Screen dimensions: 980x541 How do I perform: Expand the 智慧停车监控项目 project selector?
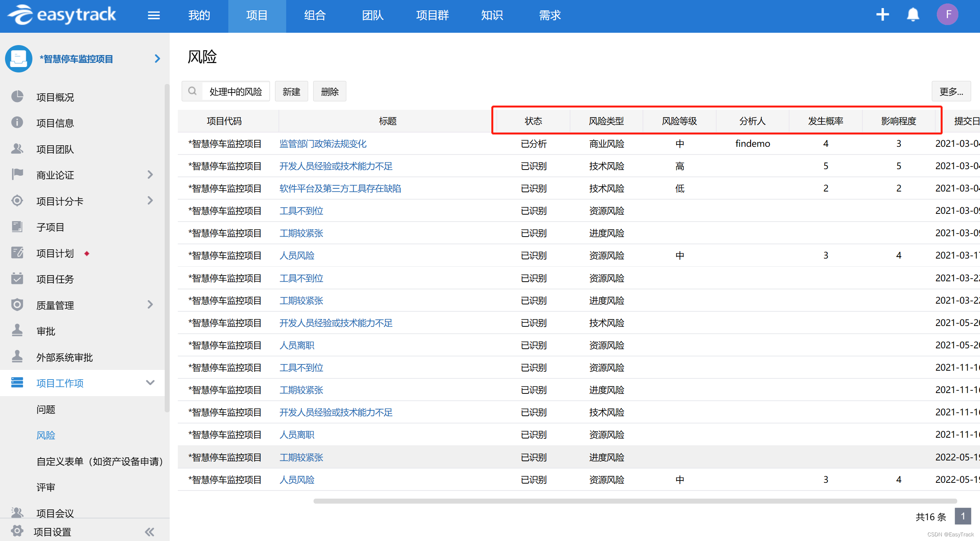pyautogui.click(x=157, y=59)
